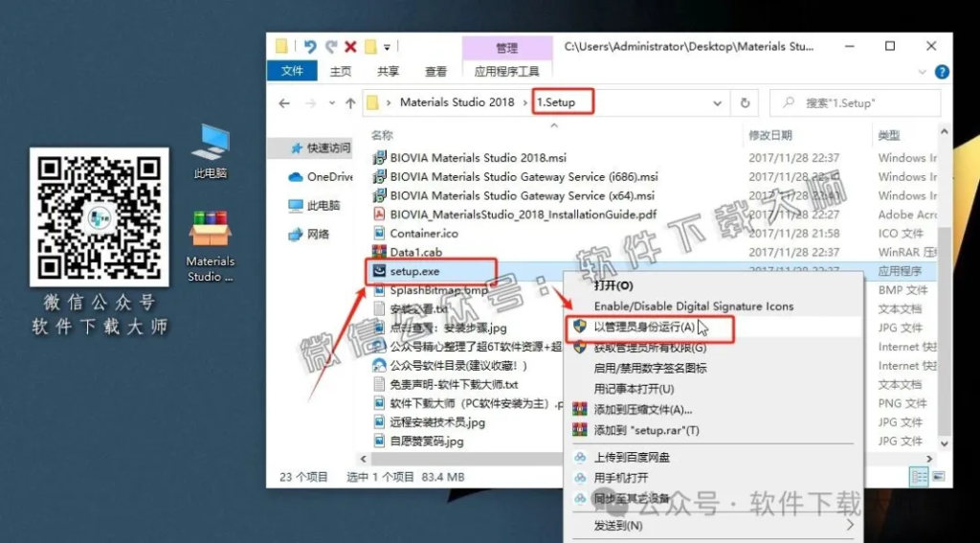The height and width of the screenshot is (543, 980).
Task: Switch to the 共享 ribbon tab
Action: click(x=389, y=71)
